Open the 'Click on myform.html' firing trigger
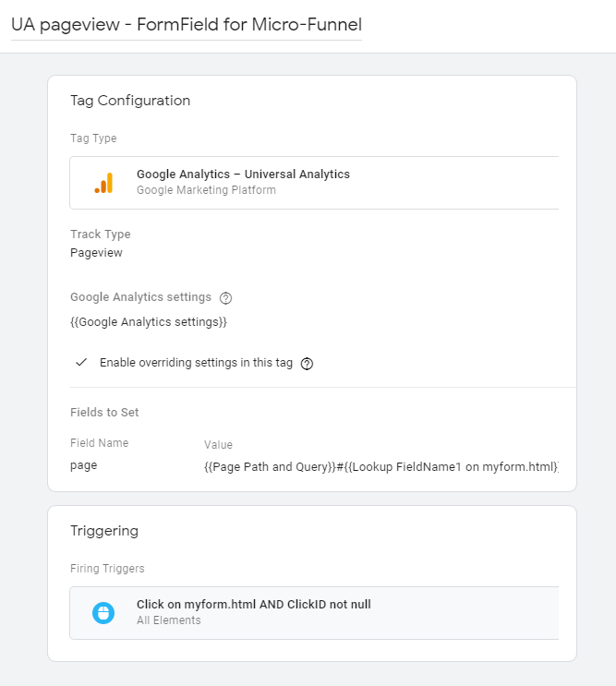This screenshot has width=616, height=686. (x=254, y=605)
